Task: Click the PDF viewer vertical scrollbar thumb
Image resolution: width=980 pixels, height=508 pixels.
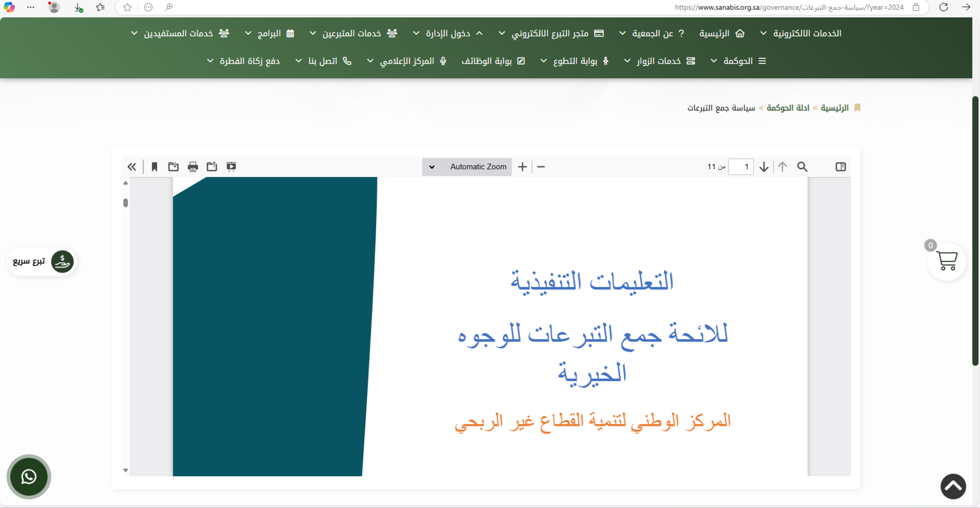Action: tap(125, 203)
